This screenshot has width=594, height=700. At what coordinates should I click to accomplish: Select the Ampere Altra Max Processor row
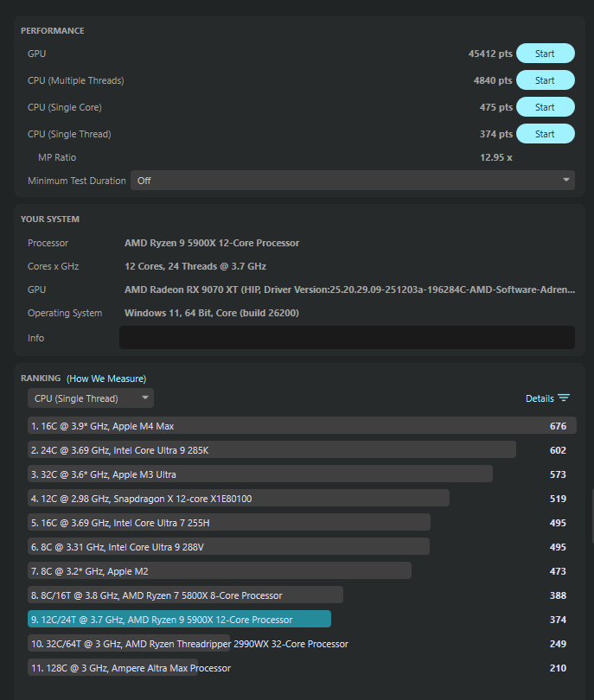[x=131, y=667]
